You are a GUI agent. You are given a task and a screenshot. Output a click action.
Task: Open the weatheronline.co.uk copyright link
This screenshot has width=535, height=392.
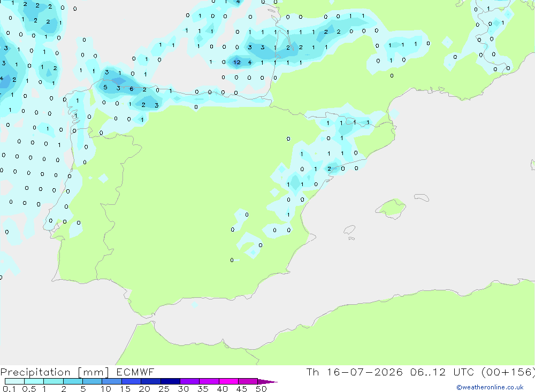click(x=490, y=387)
